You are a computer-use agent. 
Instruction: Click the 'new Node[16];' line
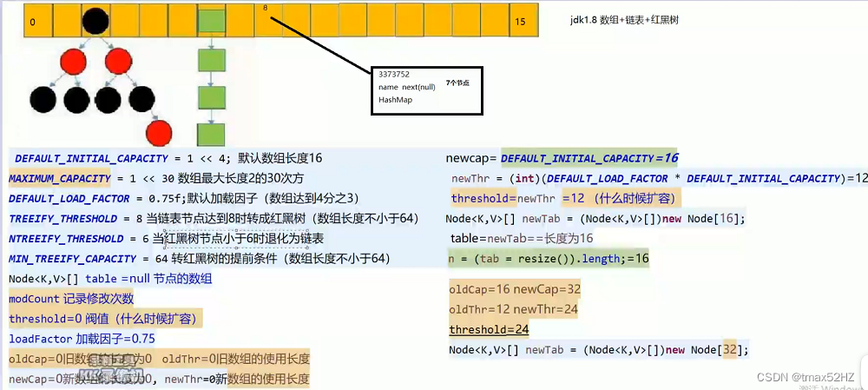point(595,218)
